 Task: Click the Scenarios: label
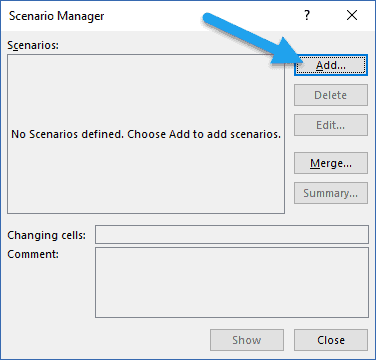(33, 45)
